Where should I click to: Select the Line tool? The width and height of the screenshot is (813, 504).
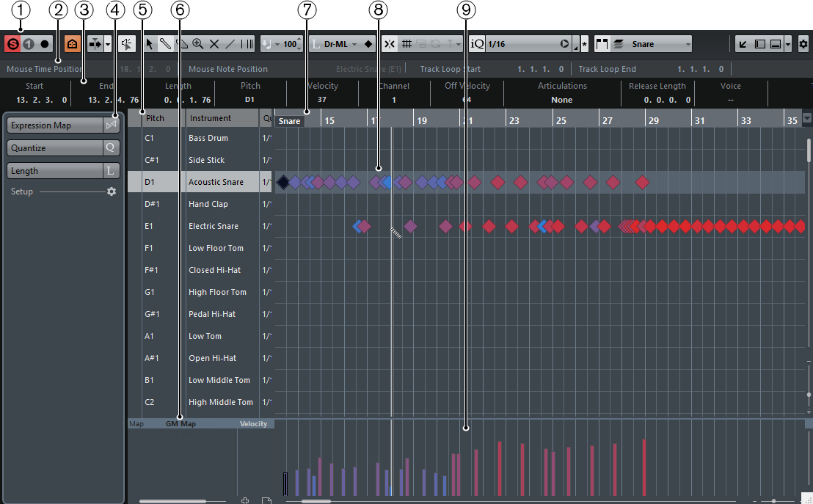(230, 44)
